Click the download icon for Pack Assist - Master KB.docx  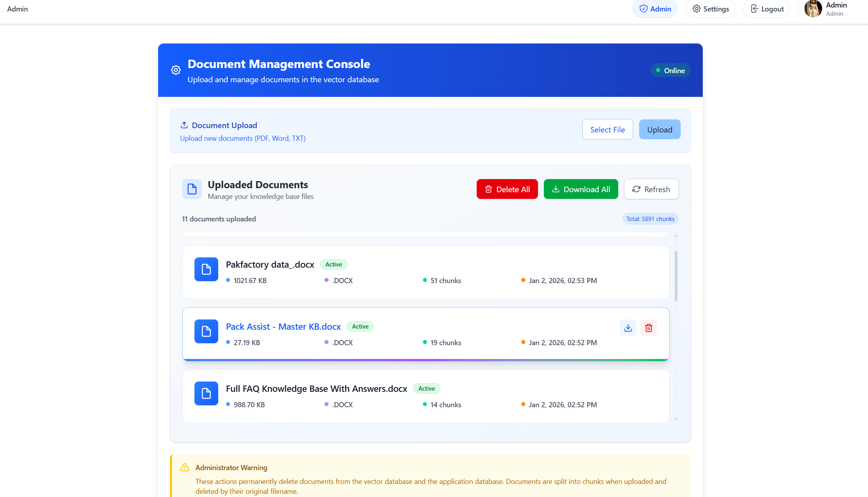[628, 328]
